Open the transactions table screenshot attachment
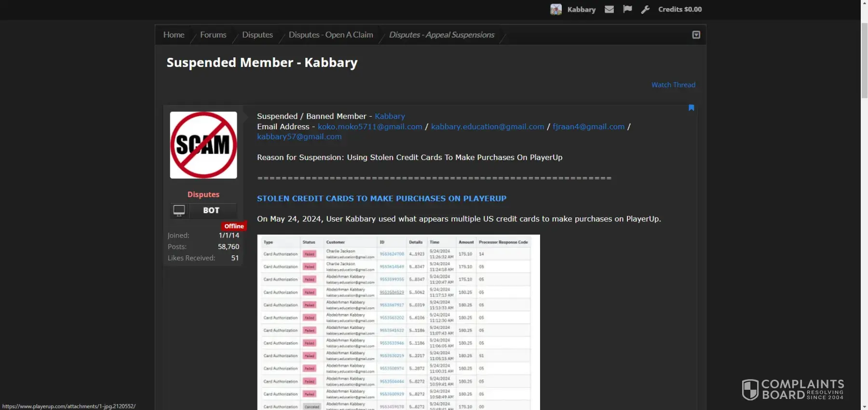 tap(398, 322)
